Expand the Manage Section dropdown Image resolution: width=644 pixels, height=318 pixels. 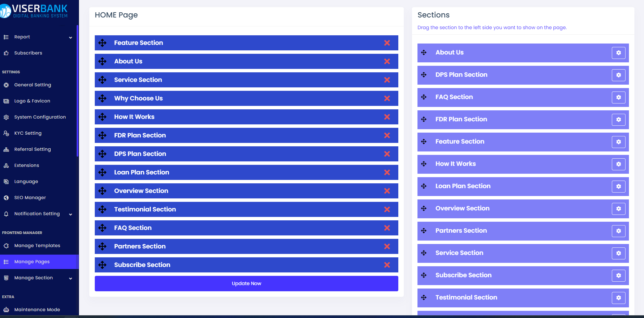coord(38,278)
